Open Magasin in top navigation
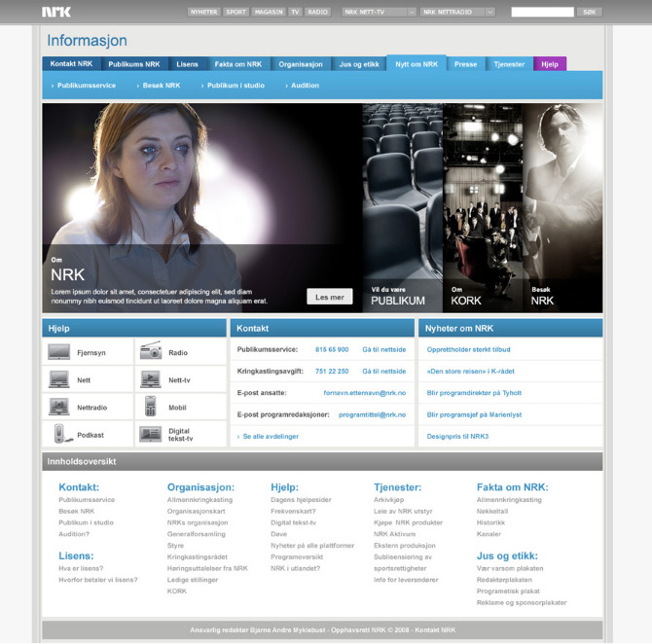 coord(269,12)
